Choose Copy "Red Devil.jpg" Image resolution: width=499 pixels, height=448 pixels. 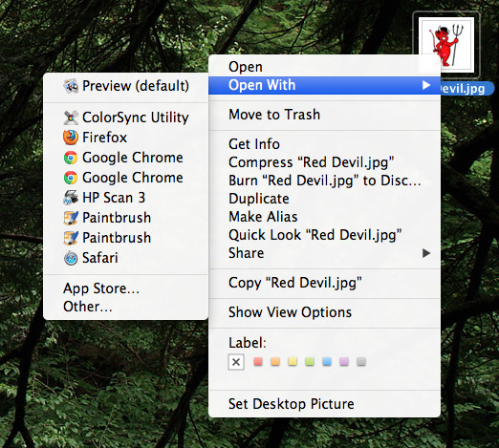pos(324,283)
